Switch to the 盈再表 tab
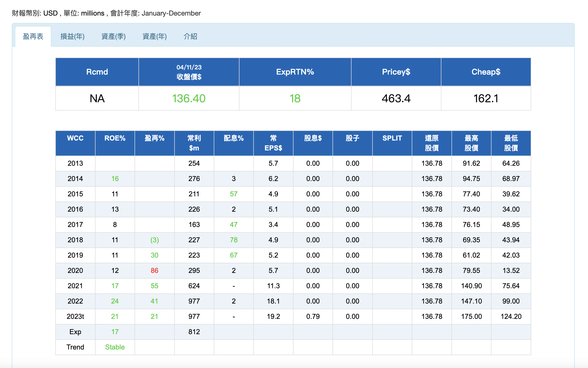The height and width of the screenshot is (368, 588). 33,37
